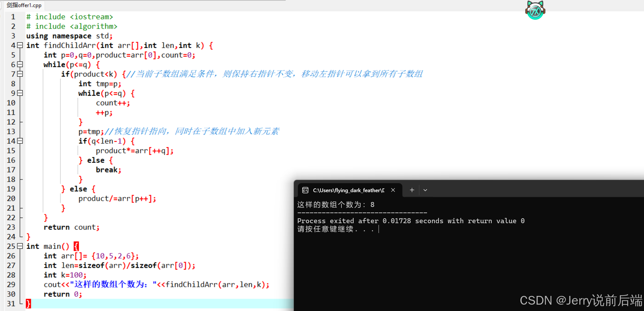Click terminal output '这样的数组个数为: 8'
Viewport: 644px width, 311px height.
click(x=336, y=205)
